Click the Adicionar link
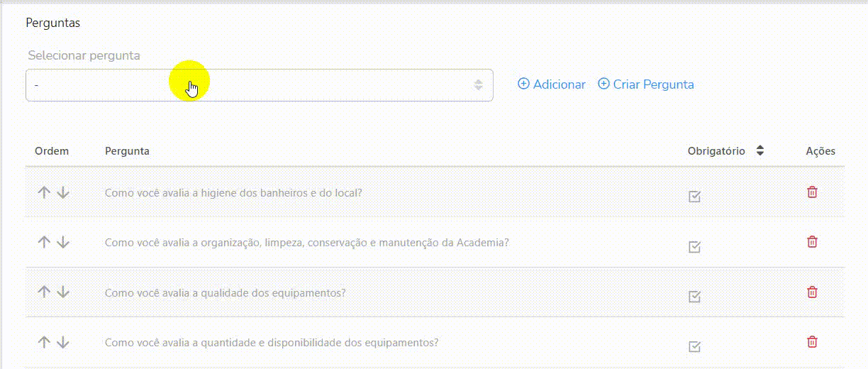 click(552, 84)
